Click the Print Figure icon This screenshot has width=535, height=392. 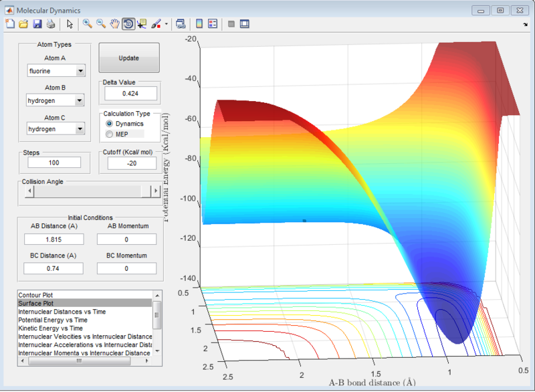(50, 24)
